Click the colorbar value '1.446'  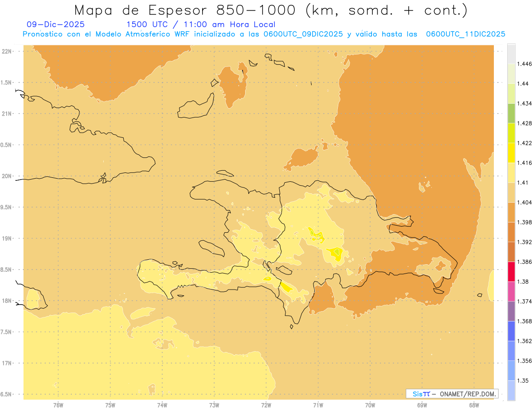click(x=524, y=64)
